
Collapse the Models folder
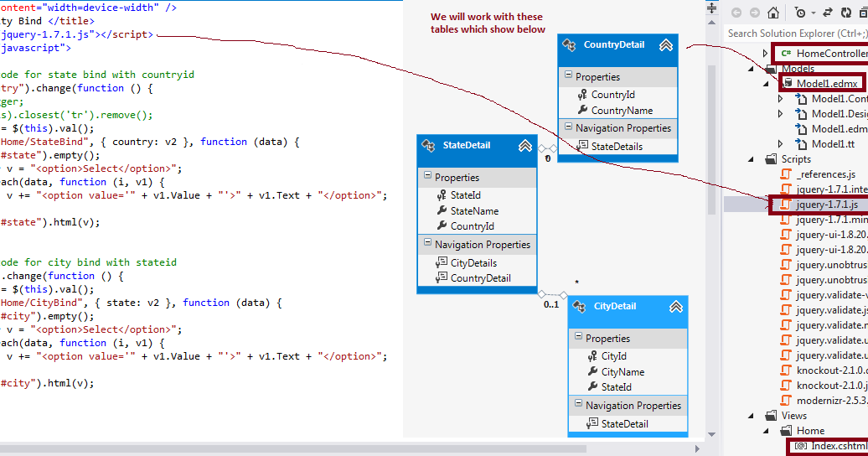tap(752, 69)
